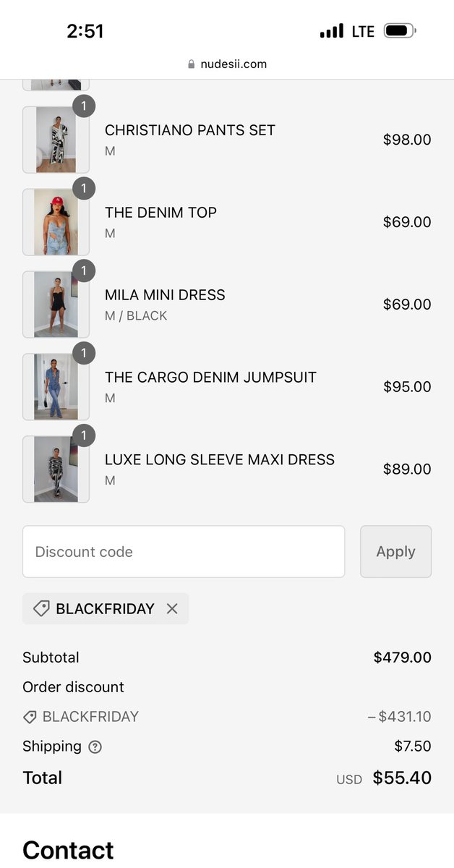Tap the quantity badge on Christiano Pants Set
This screenshot has width=454, height=868.
pyautogui.click(x=84, y=106)
